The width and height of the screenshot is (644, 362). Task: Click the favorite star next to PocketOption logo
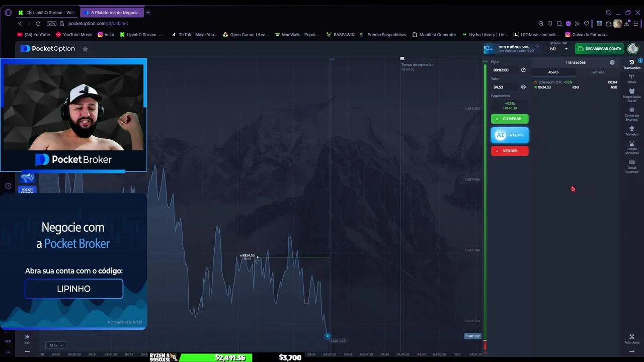point(85,49)
